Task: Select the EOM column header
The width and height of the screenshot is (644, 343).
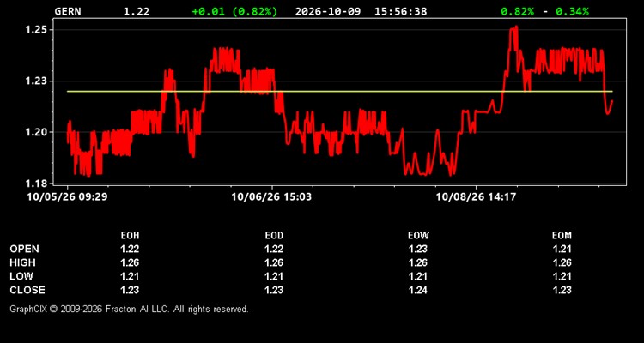Action: point(562,236)
